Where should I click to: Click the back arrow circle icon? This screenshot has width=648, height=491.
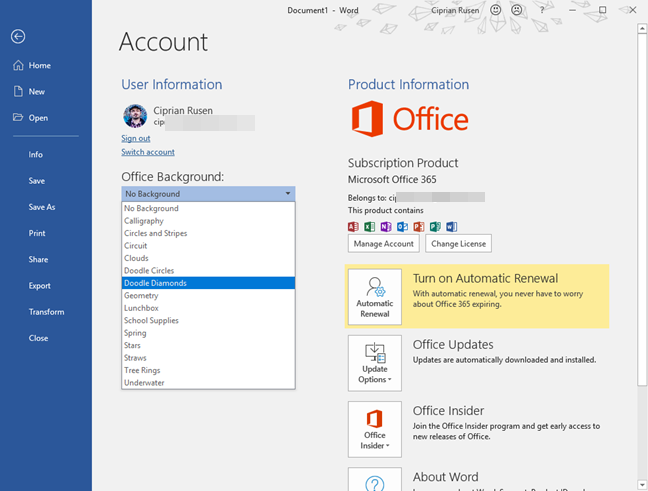tap(18, 36)
